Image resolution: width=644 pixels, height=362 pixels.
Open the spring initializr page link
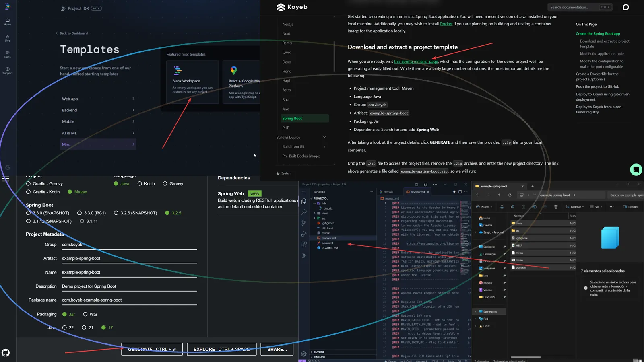point(416,62)
